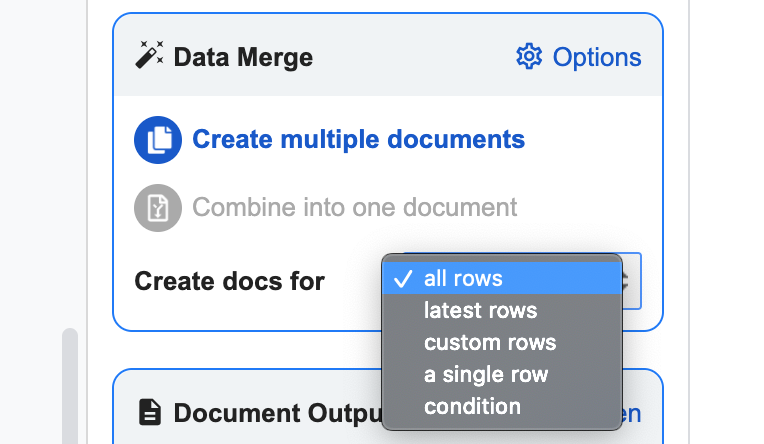Click the checkmark beside all rows
764x444 pixels.
tap(403, 279)
